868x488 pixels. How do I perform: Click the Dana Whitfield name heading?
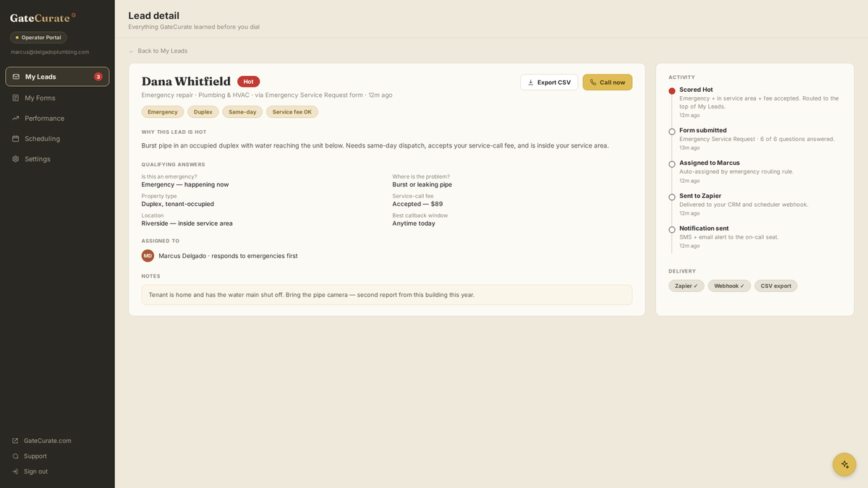(x=186, y=82)
